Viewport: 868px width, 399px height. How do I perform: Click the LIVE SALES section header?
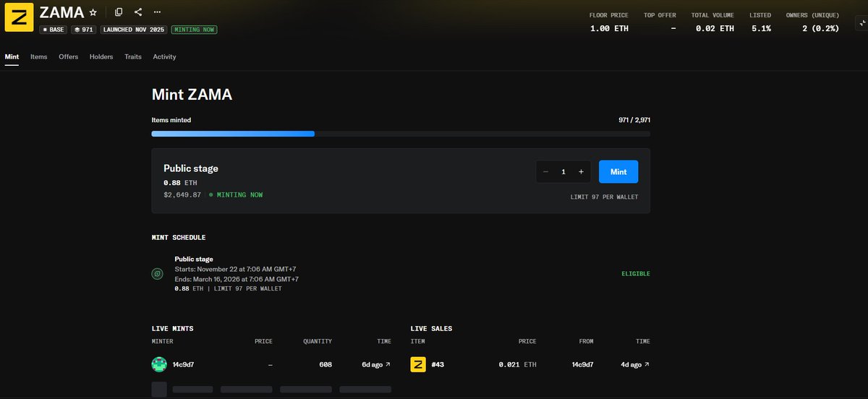tap(431, 328)
